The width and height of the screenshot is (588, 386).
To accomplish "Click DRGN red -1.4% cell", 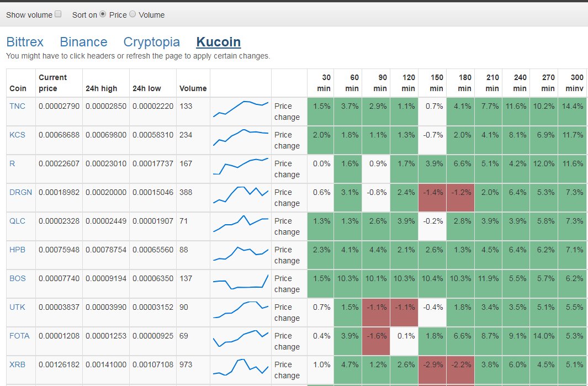I will [433, 198].
